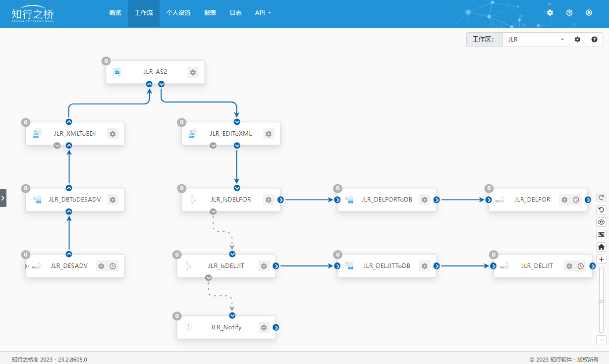The height and width of the screenshot is (364, 609).
Task: Click the gear icon on JLR_IsDELFOR
Action: click(x=268, y=200)
